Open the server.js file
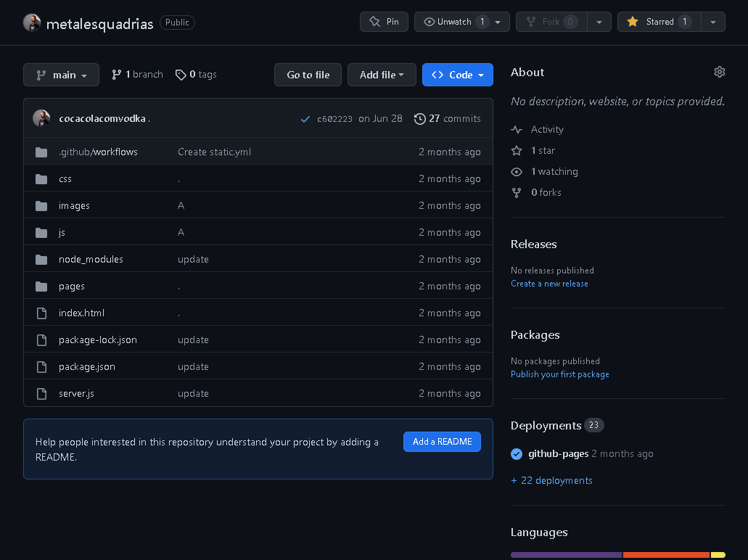This screenshot has width=748, height=560. click(76, 394)
